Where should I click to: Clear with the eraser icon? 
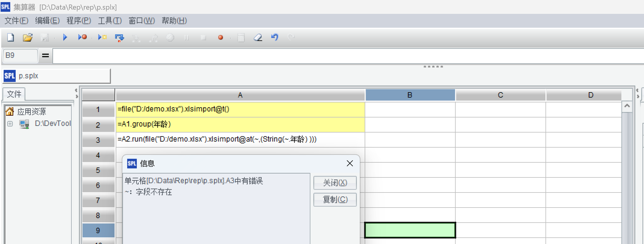[258, 38]
